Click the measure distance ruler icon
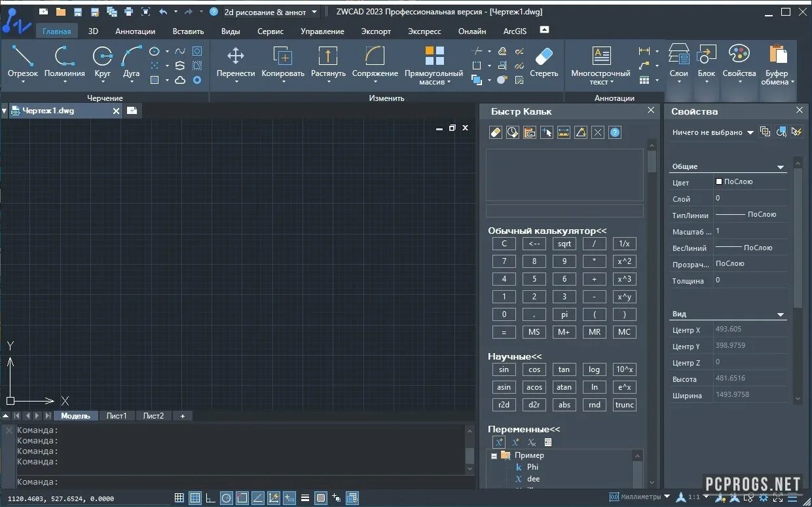 [x=564, y=132]
